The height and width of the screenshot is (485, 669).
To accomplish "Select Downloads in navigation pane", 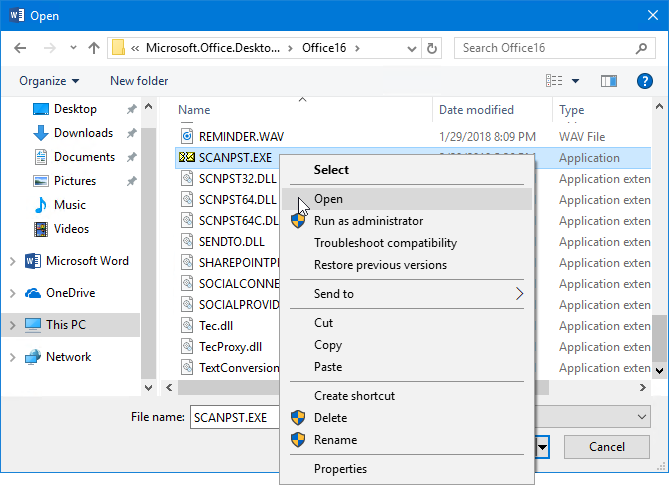I will [x=83, y=133].
